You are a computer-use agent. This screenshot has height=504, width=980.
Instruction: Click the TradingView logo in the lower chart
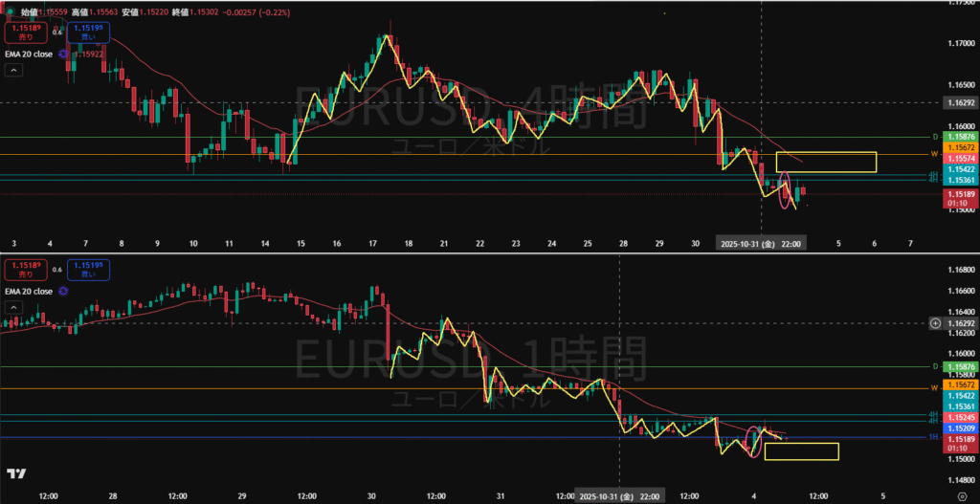16,474
